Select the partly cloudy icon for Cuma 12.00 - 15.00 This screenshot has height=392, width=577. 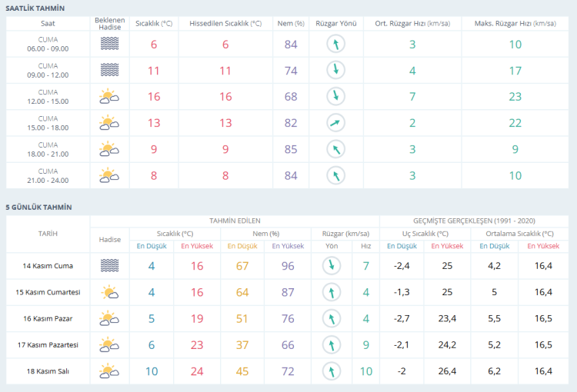pos(109,97)
